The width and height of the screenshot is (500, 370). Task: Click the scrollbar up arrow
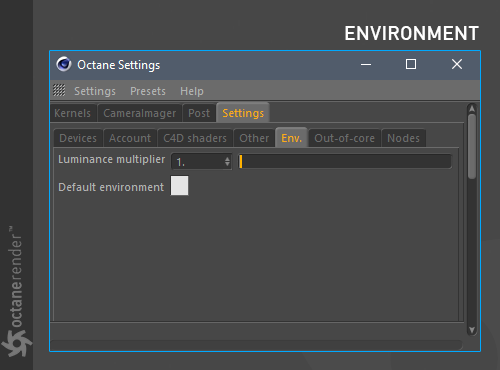point(472,109)
